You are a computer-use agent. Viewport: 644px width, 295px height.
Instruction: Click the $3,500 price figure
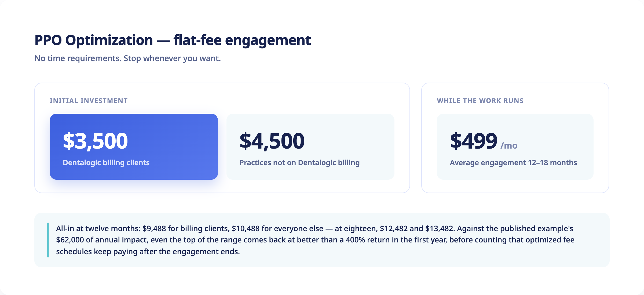tap(95, 141)
